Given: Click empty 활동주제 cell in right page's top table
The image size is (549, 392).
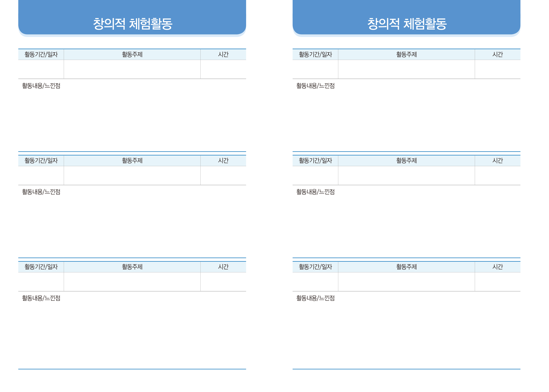Looking at the screenshot, I should click(406, 69).
